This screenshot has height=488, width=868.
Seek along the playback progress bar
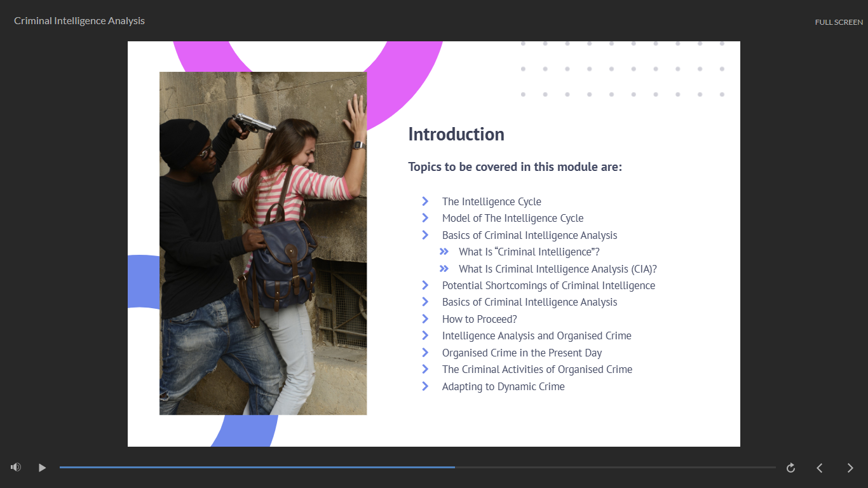(x=417, y=467)
